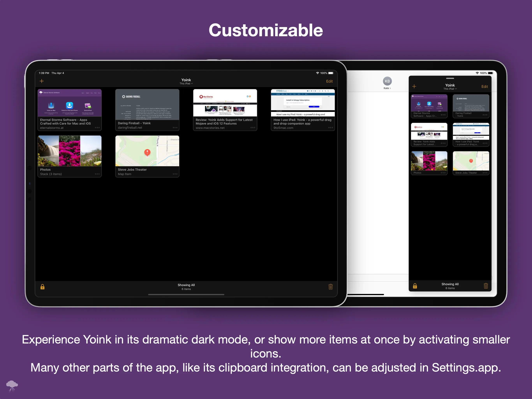Image resolution: width=532 pixels, height=399 pixels.
Task: Open three-dots menu on Eternal Storms item
Action: pos(97,128)
